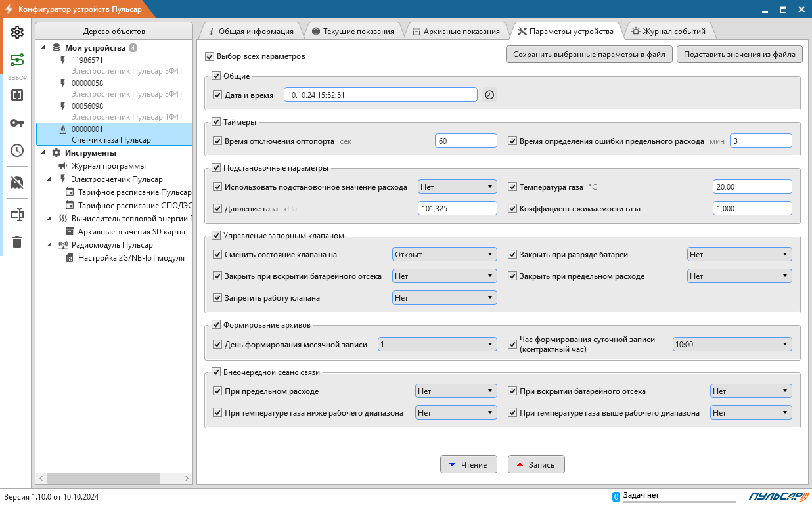Click the radio antenna icon of Радиомодуль Пульсар
Screen dimensions: 812x505
(63, 245)
